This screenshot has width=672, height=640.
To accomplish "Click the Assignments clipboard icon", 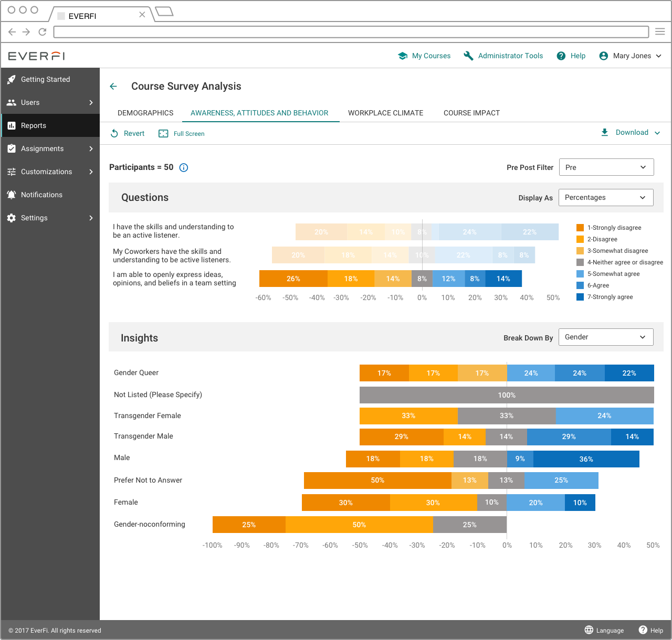I will pyautogui.click(x=12, y=149).
